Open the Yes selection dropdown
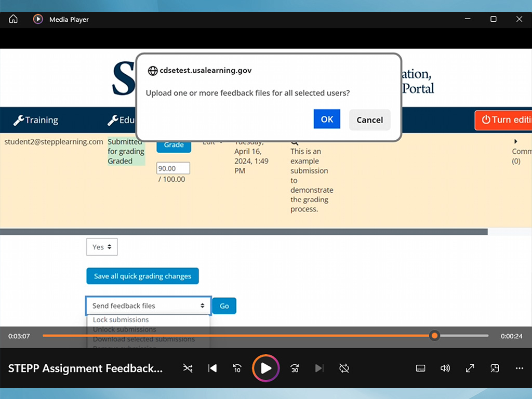 [102, 247]
